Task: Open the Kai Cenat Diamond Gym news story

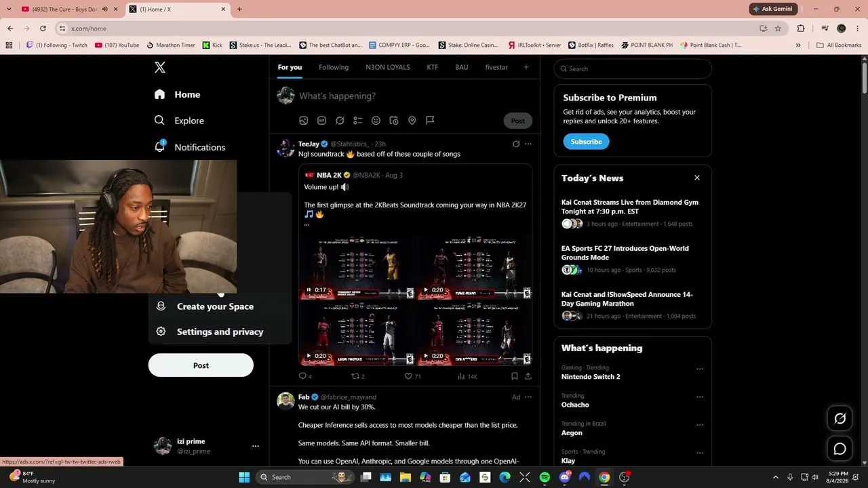Action: [x=630, y=207]
